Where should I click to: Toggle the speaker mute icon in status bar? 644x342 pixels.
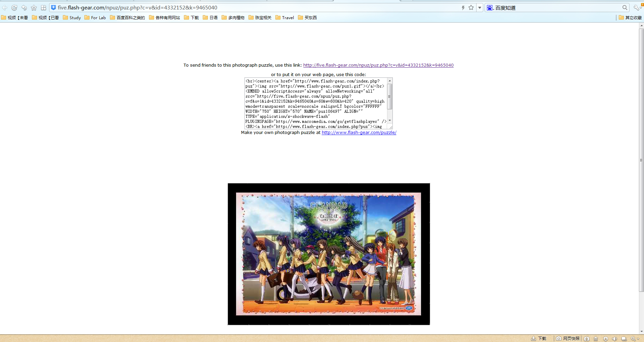[614, 339]
